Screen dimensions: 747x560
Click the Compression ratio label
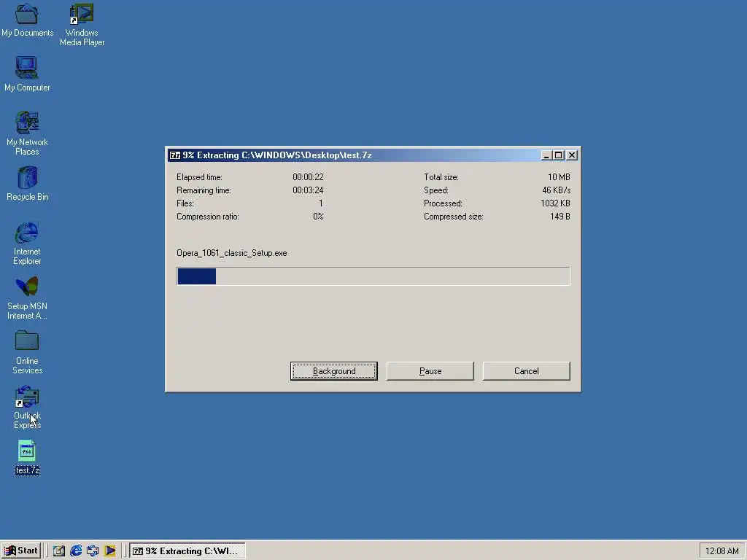208,216
